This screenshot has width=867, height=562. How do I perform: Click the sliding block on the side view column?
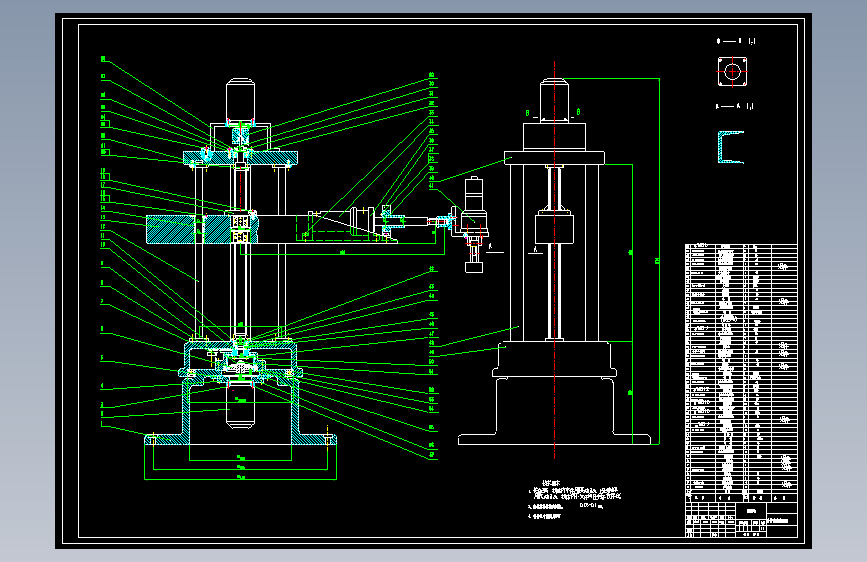[x=555, y=229]
